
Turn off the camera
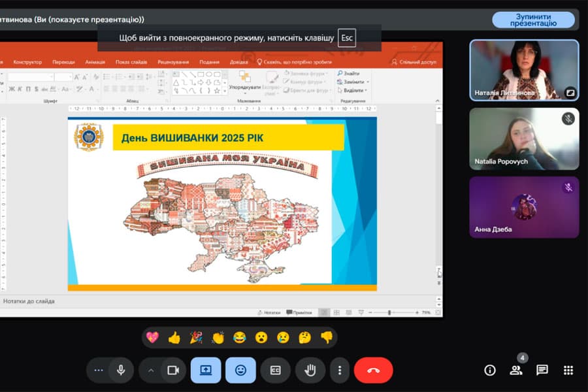click(x=173, y=370)
